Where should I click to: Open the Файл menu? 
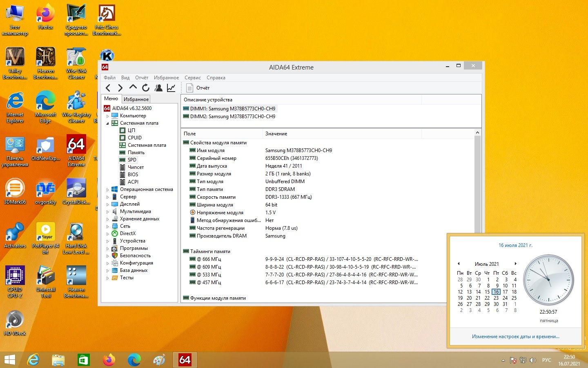pyautogui.click(x=109, y=78)
